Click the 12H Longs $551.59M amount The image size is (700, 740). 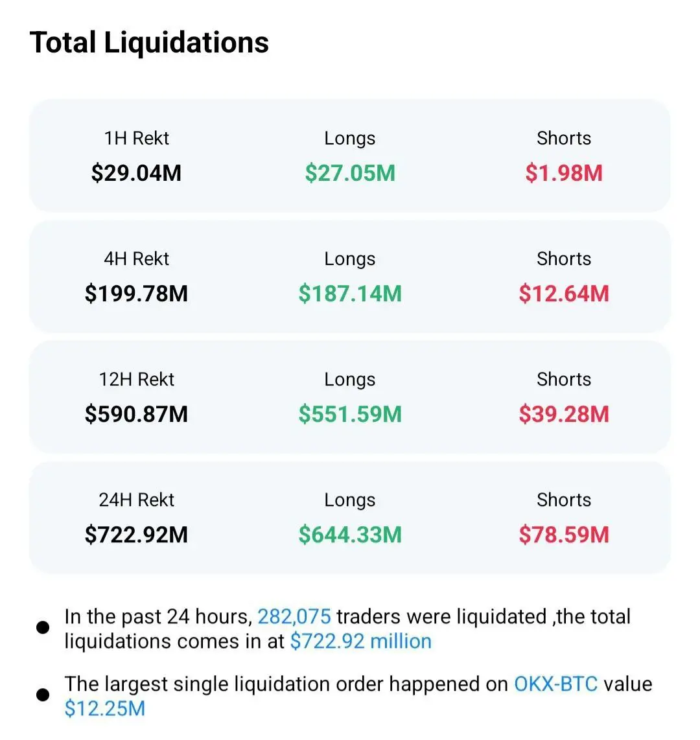pyautogui.click(x=350, y=414)
